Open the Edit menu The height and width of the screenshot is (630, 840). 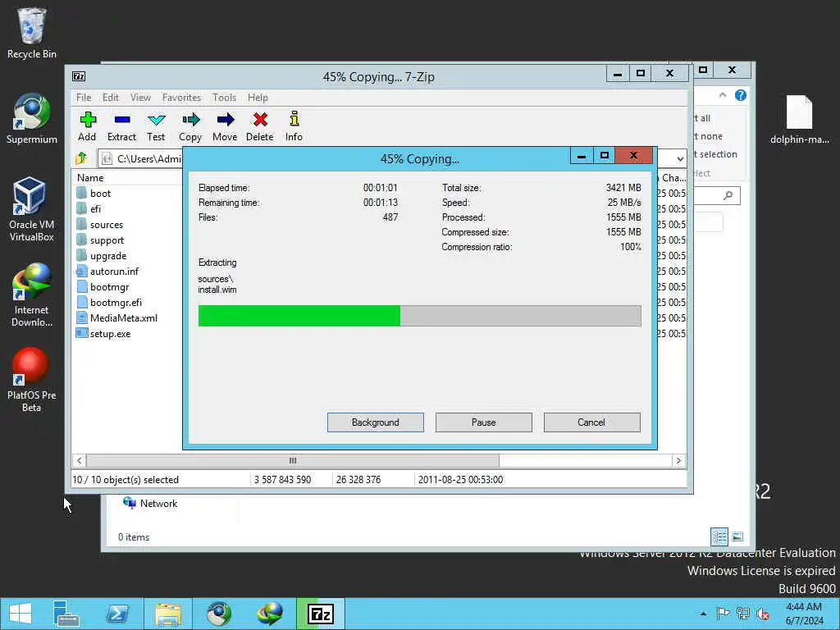click(111, 98)
